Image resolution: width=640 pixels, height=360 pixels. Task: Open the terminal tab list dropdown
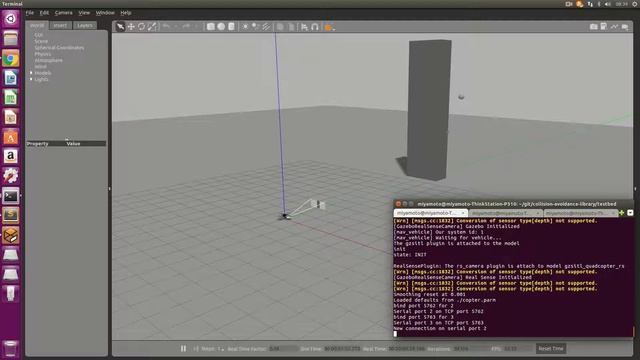tap(630, 213)
